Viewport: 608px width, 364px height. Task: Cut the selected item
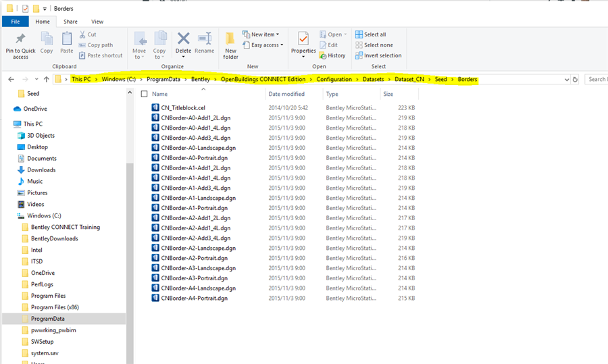(x=88, y=34)
